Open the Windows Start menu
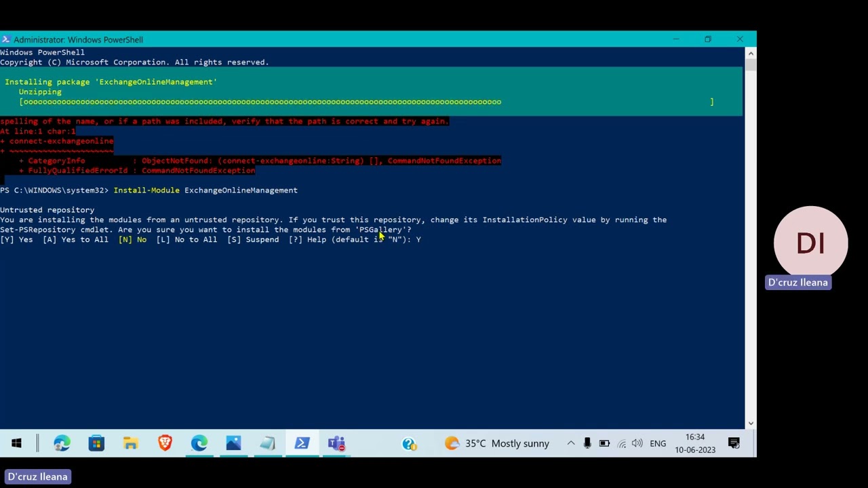This screenshot has height=488, width=868. (x=16, y=443)
